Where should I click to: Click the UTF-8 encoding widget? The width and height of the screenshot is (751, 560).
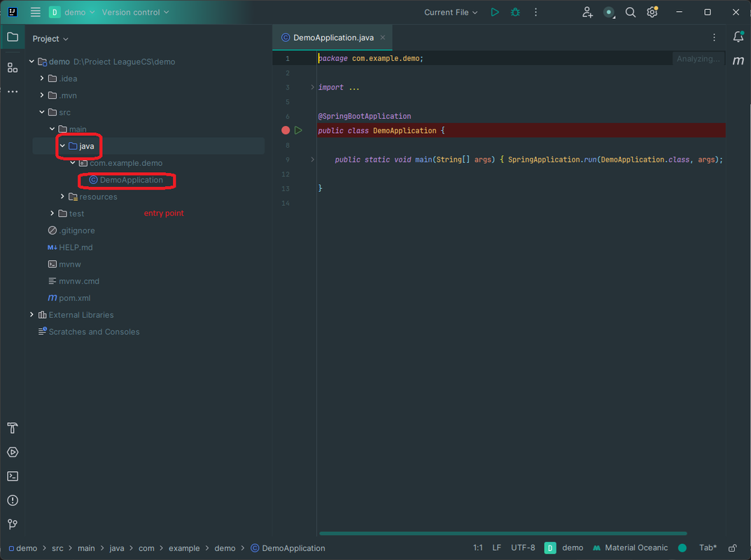point(523,547)
